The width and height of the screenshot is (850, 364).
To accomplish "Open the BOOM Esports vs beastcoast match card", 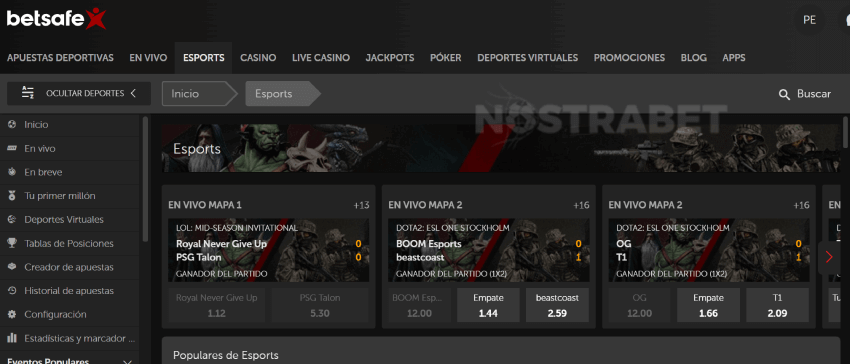I will coord(488,250).
